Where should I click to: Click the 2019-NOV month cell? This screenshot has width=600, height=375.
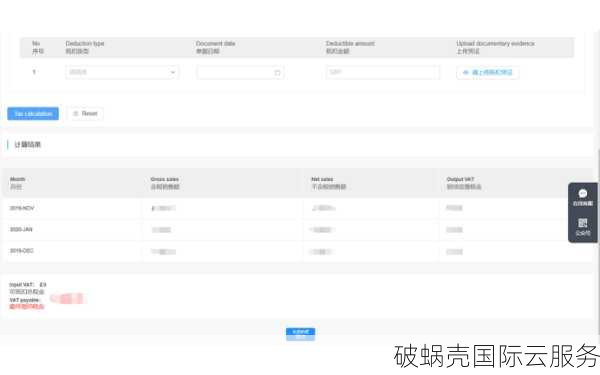(x=22, y=208)
